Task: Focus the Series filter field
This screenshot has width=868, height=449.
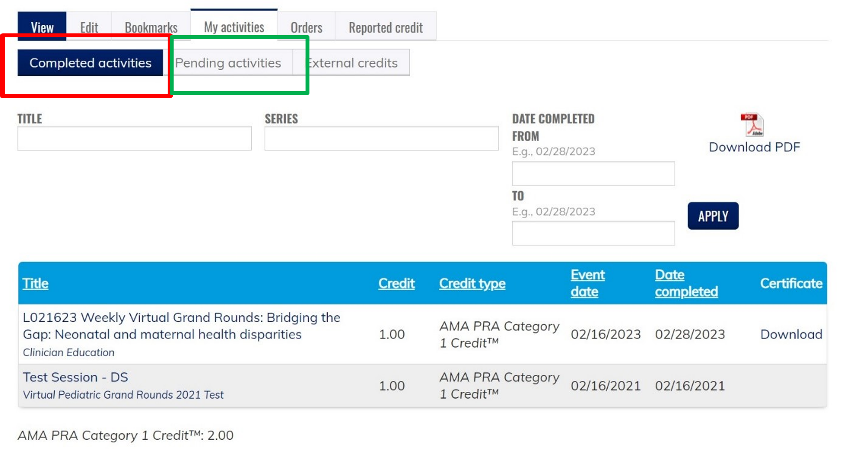Action: [381, 139]
